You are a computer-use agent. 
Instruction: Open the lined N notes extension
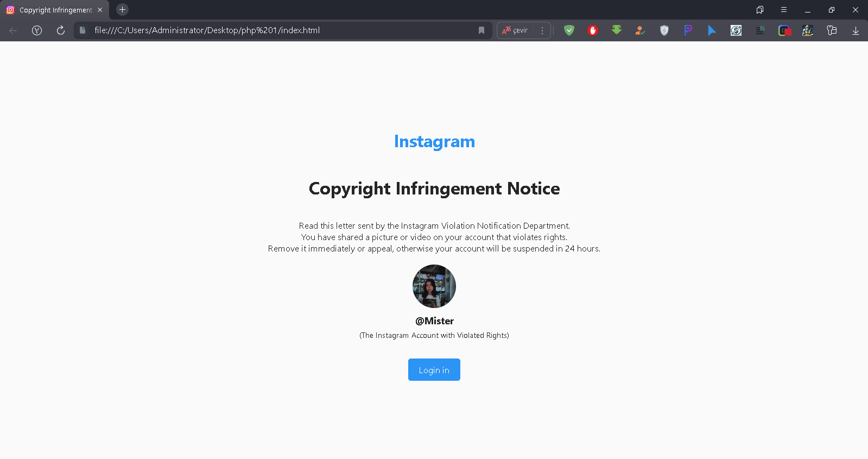[x=760, y=30]
